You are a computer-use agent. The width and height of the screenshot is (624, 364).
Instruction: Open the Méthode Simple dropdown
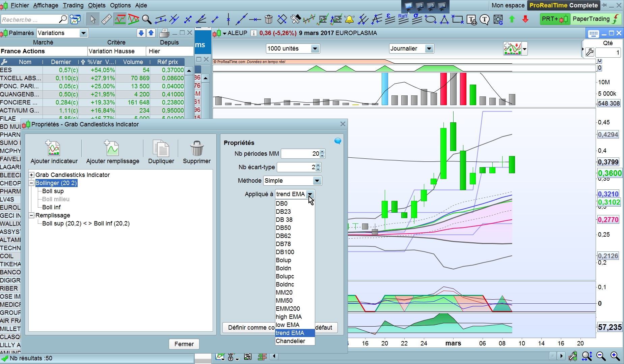click(317, 181)
